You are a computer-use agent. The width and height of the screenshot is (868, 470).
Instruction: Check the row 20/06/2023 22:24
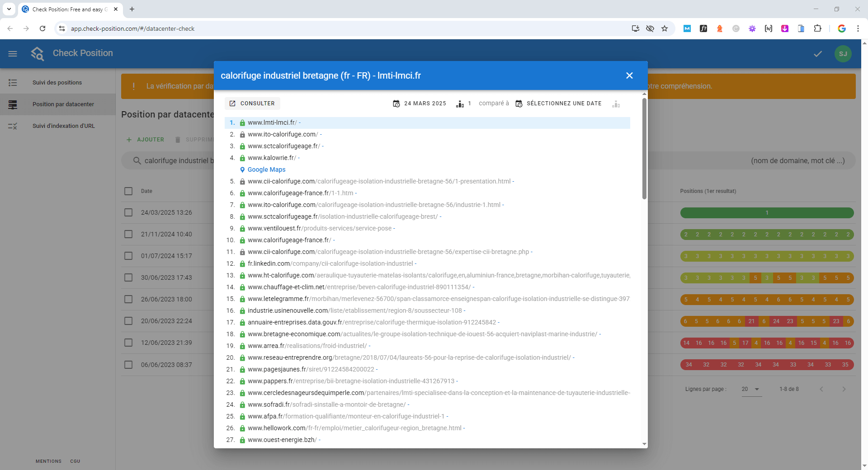[128, 321]
